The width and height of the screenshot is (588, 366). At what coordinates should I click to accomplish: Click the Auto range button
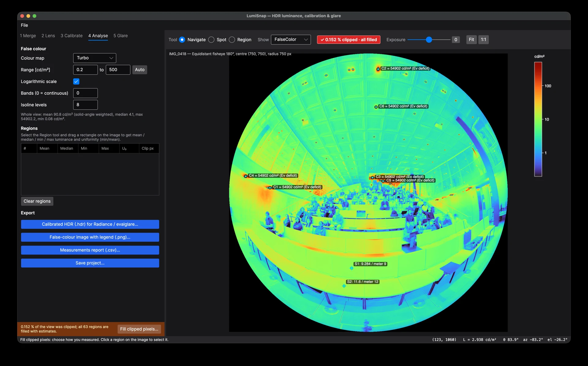coord(140,69)
